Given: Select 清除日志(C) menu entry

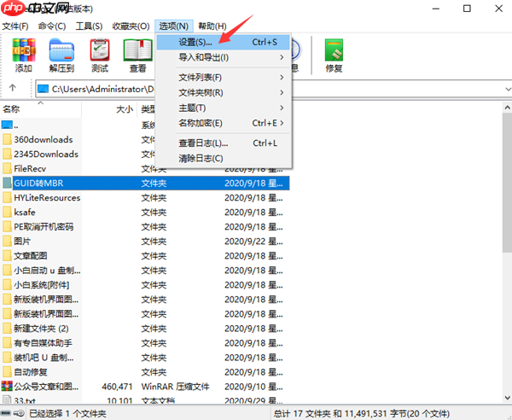Looking at the screenshot, I should point(223,159).
